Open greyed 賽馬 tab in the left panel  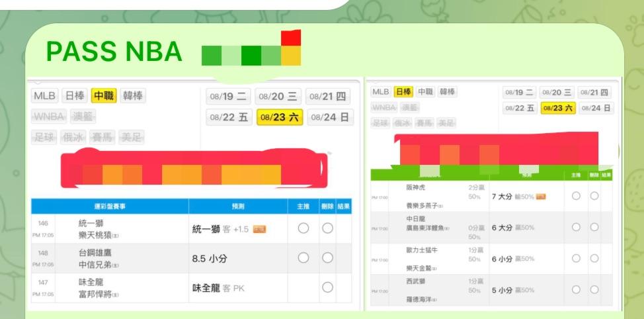pos(102,137)
